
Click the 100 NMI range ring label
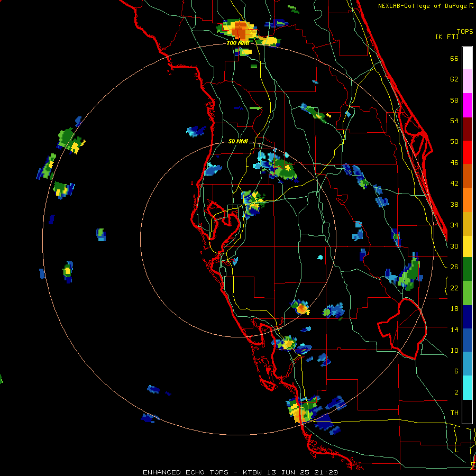click(x=237, y=43)
